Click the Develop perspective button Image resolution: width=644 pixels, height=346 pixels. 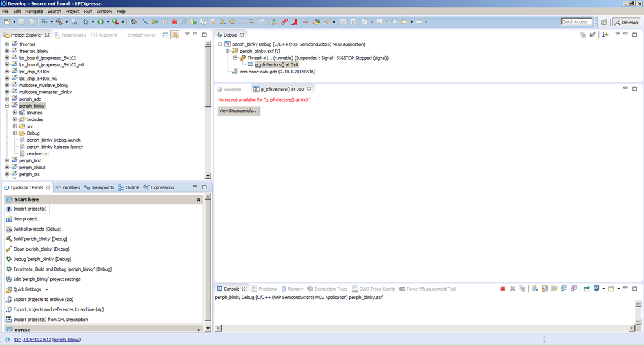click(x=626, y=23)
